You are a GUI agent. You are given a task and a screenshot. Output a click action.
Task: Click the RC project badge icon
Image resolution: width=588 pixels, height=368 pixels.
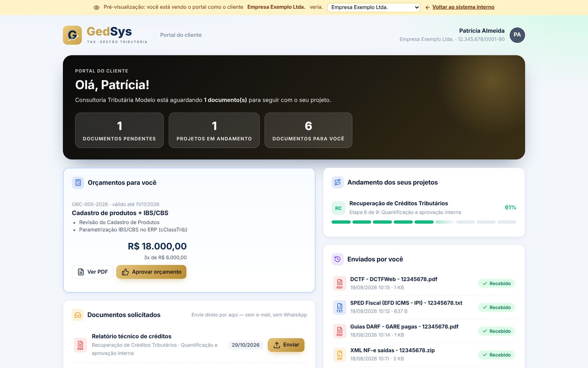[338, 208]
